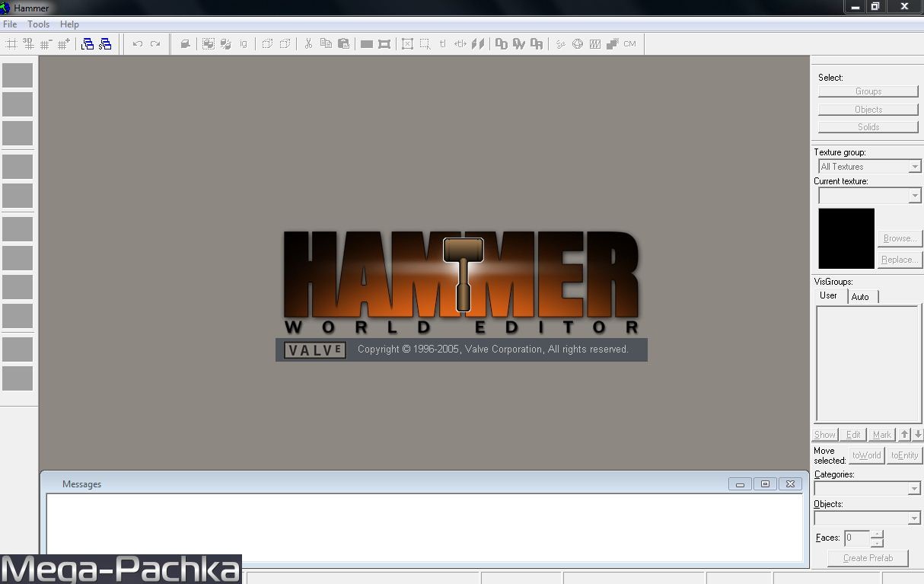This screenshot has width=924, height=584.
Task: Click the black current texture preview
Action: [x=846, y=238]
